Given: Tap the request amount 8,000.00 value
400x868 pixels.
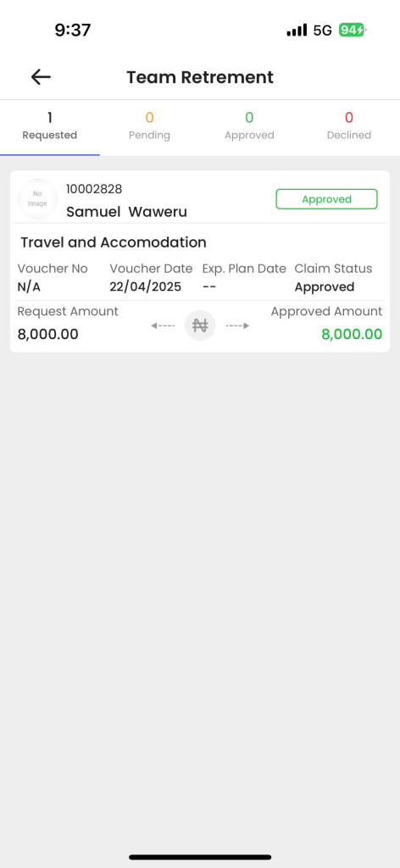Looking at the screenshot, I should [47, 334].
